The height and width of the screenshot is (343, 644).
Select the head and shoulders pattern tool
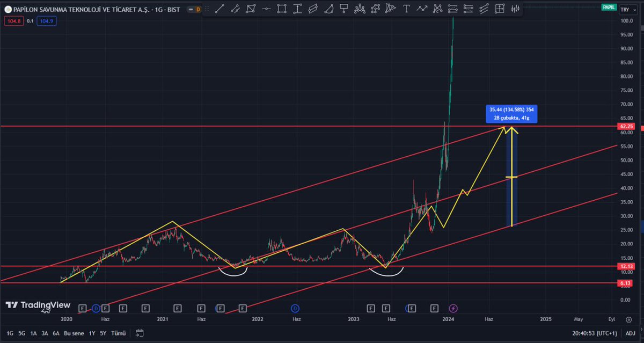click(x=360, y=9)
